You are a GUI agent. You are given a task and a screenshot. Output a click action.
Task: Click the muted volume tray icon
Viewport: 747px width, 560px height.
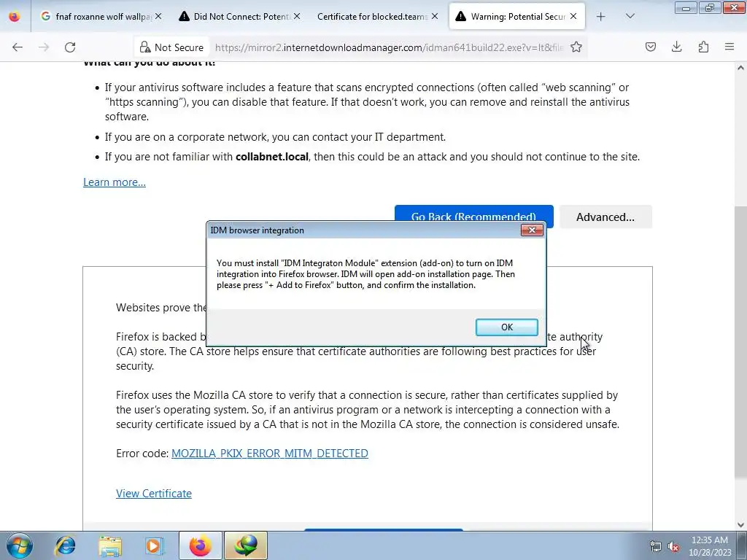[x=673, y=546]
